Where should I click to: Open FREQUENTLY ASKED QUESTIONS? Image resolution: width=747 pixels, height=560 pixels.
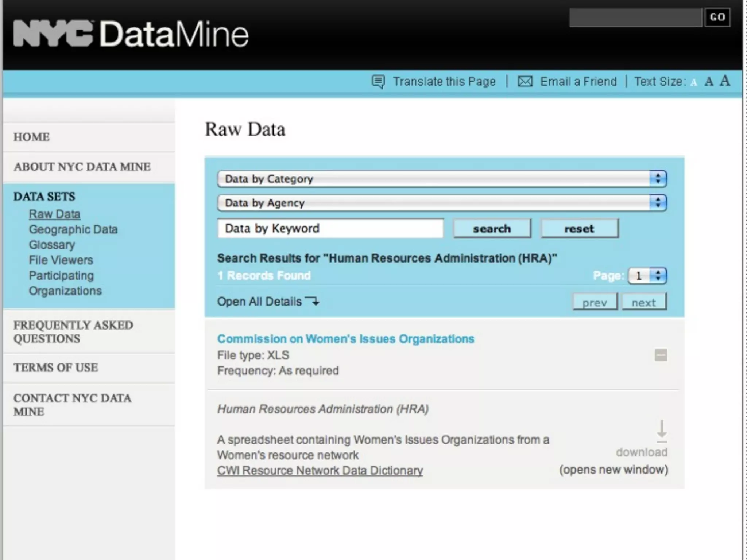[x=73, y=332]
